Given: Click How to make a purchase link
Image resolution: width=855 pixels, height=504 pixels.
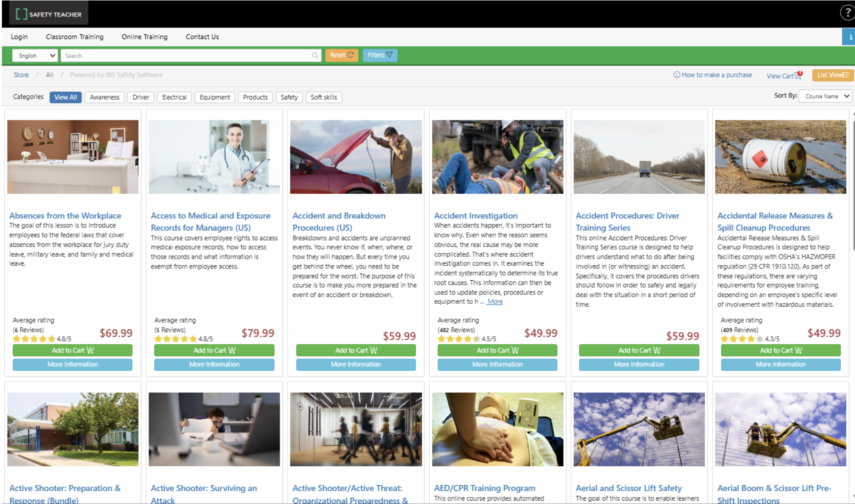Looking at the screenshot, I should pos(713,75).
